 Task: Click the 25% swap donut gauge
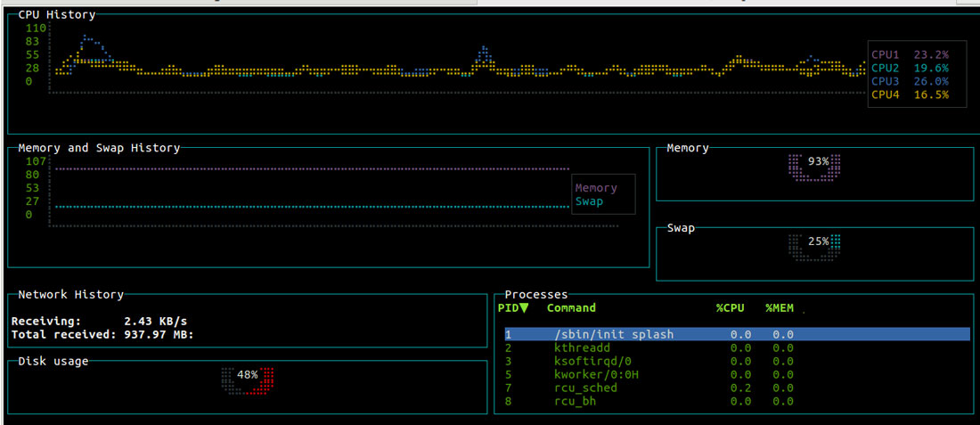point(816,247)
